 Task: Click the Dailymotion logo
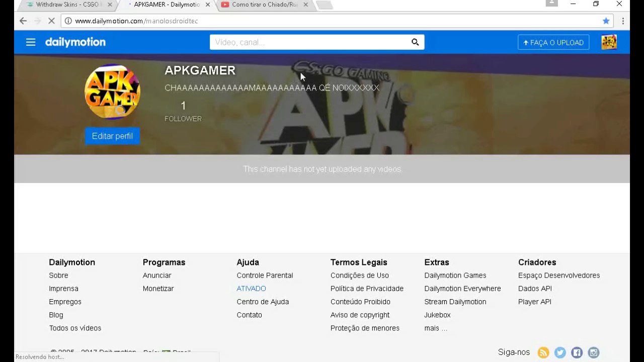(x=75, y=42)
